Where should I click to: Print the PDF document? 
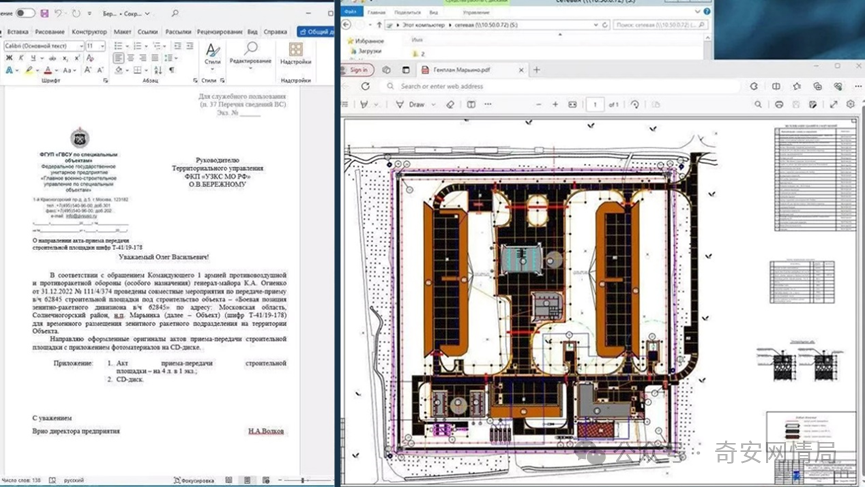click(779, 104)
